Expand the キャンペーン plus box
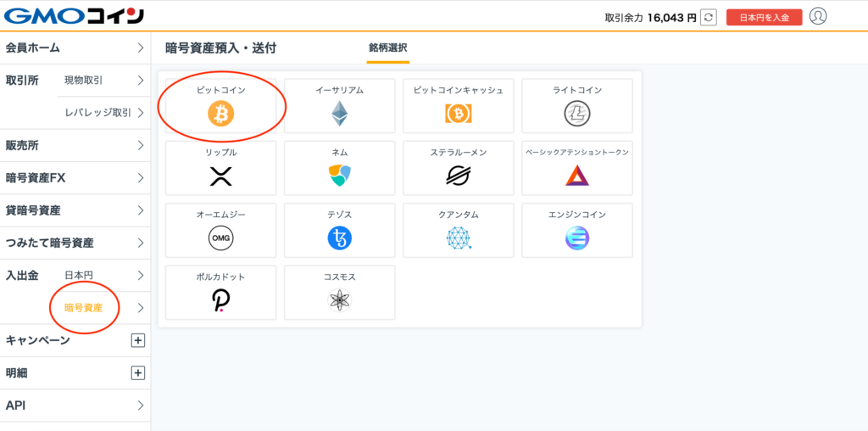This screenshot has width=868, height=431. pyautogui.click(x=137, y=340)
